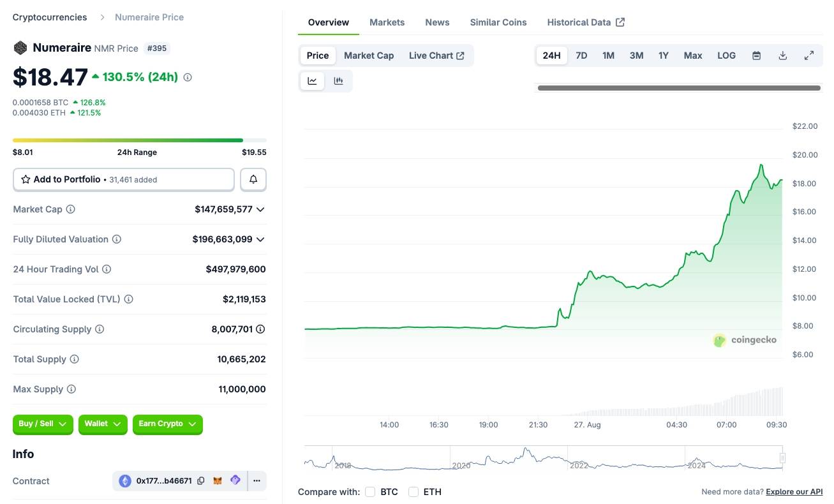
Task: Click the $8.01 24h low value
Action: click(23, 152)
